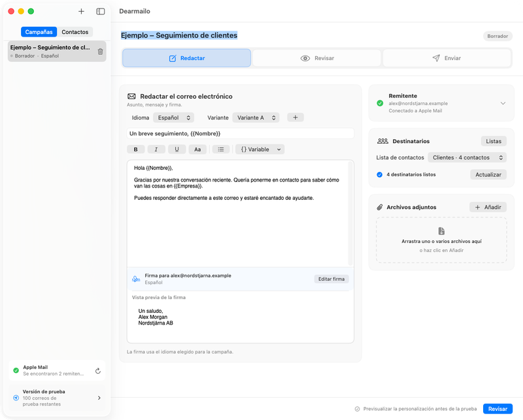This screenshot has height=420, width=523.
Task: Click the Actualizar button
Action: coord(488,174)
